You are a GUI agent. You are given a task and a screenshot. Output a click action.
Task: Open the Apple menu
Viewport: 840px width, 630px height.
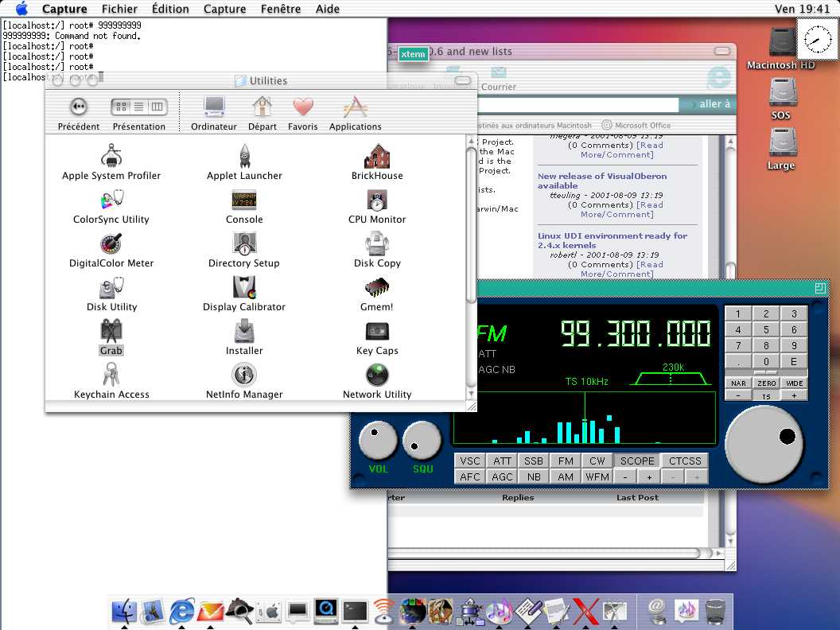coord(21,9)
